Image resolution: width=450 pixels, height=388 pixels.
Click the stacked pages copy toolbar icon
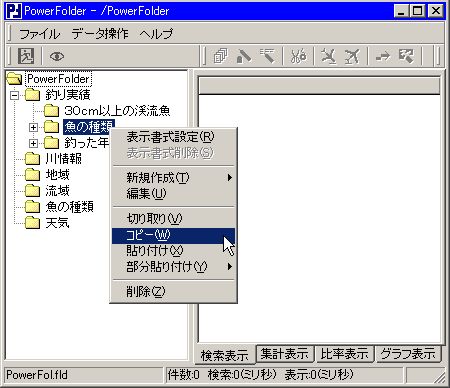220,56
